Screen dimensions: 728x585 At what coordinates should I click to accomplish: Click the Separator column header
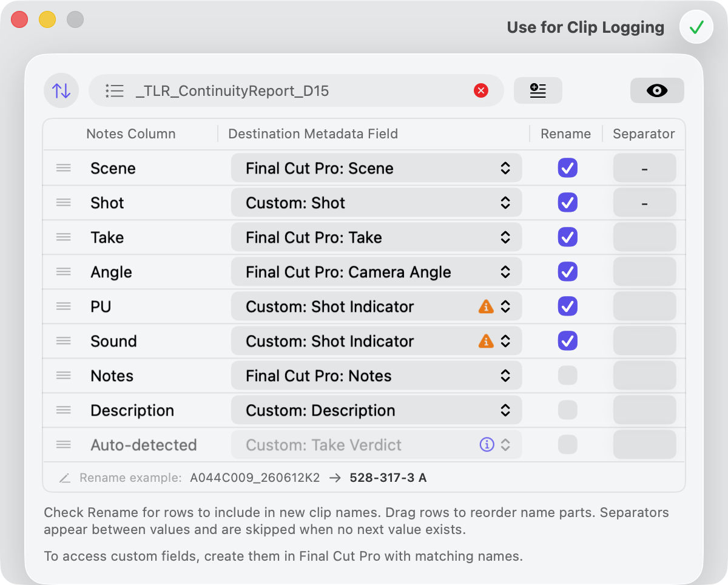(x=644, y=134)
